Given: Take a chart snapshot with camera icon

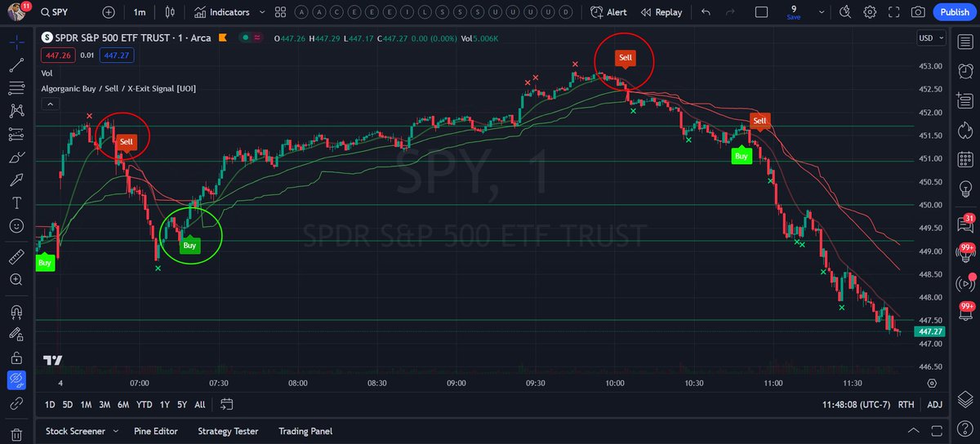Looking at the screenshot, I should click(x=918, y=12).
